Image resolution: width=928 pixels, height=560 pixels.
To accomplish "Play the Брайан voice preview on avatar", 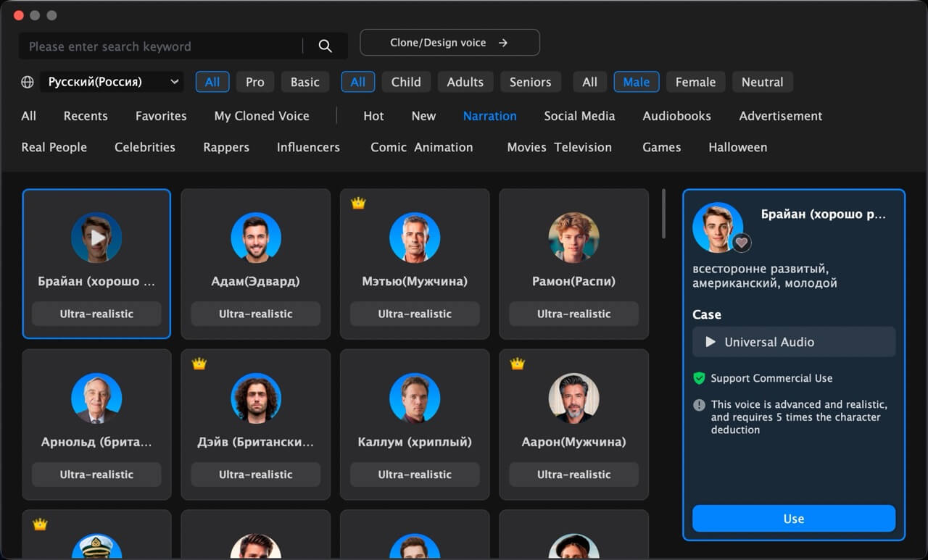I will click(96, 238).
